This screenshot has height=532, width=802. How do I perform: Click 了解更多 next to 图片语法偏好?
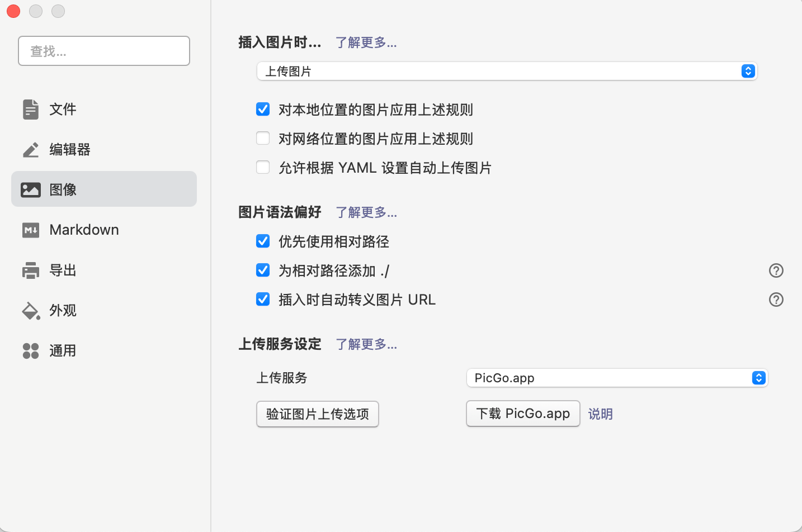point(366,212)
